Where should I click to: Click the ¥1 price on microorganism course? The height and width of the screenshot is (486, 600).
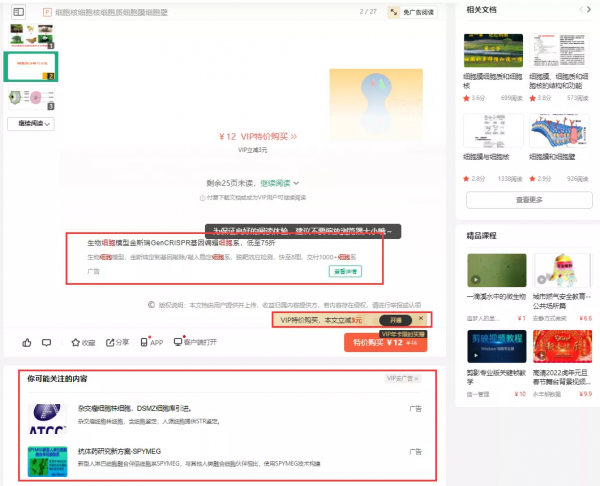pos(522,318)
